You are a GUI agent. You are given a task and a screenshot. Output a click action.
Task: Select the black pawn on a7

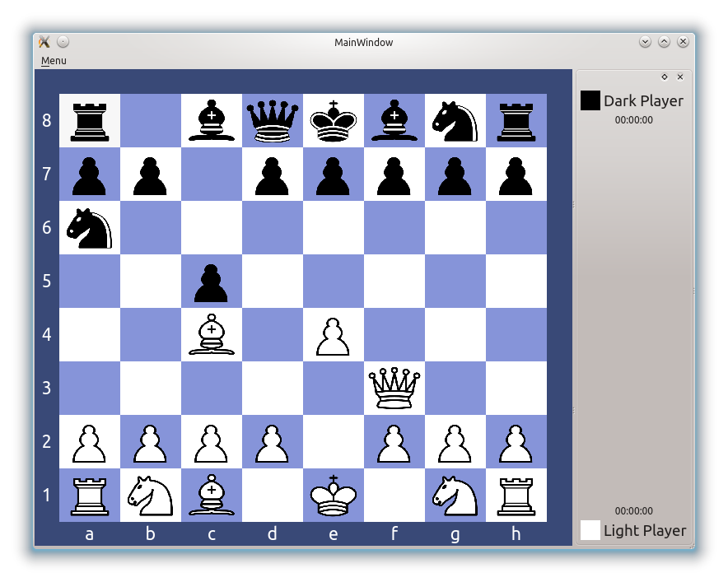(90, 175)
